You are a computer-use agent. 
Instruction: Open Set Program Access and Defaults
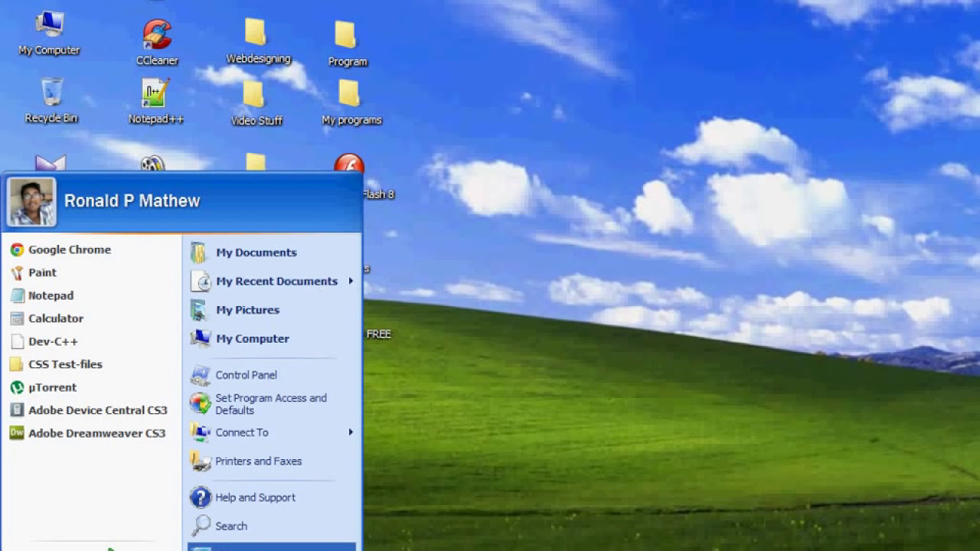click(271, 404)
